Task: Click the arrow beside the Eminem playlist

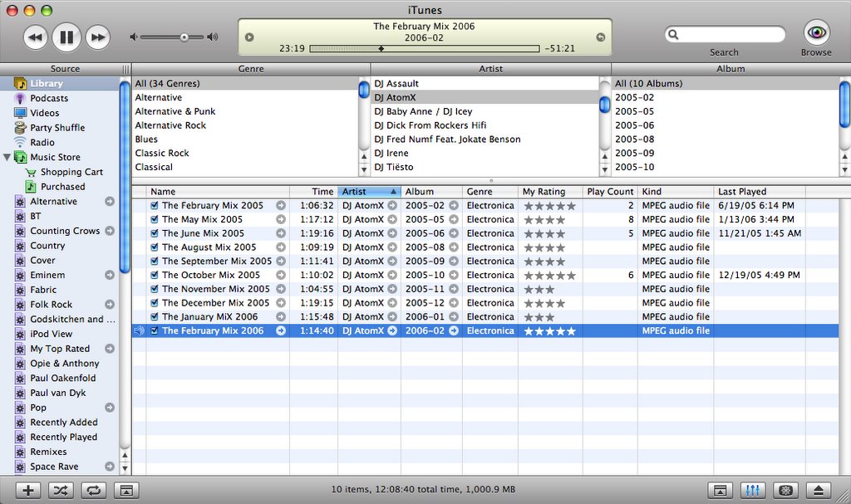Action: pyautogui.click(x=110, y=275)
